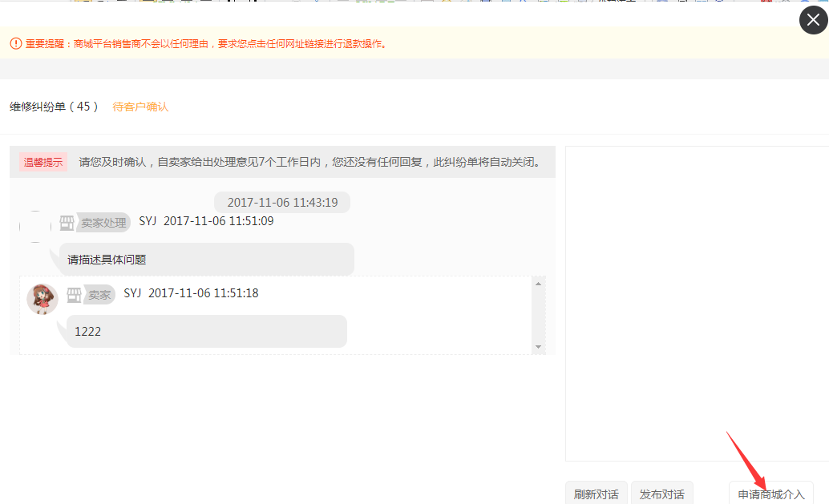Click the blank avatar beside 卖家处理 message
Screen dimensions: 829x504
click(x=35, y=227)
